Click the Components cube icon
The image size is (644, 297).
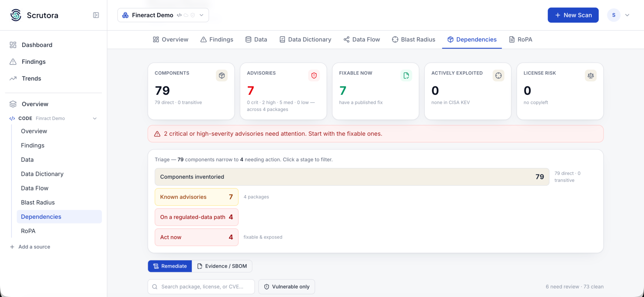(x=222, y=76)
